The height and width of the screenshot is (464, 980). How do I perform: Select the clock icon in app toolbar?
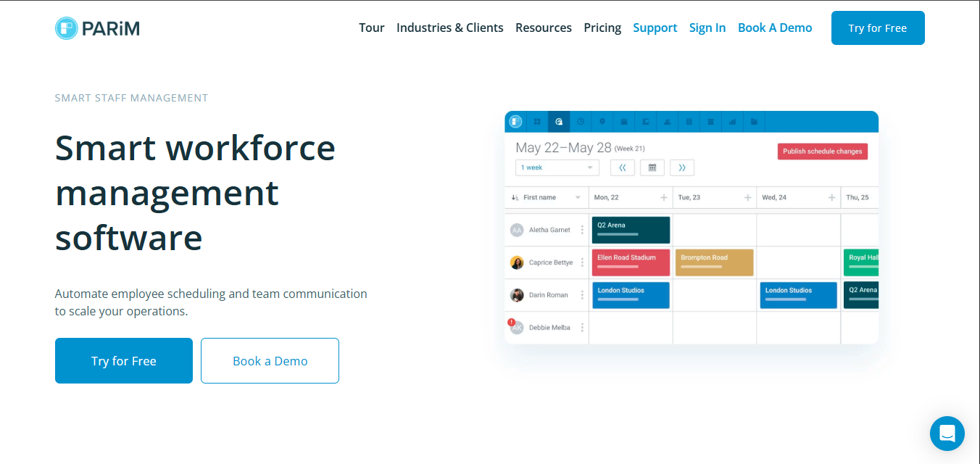580,122
